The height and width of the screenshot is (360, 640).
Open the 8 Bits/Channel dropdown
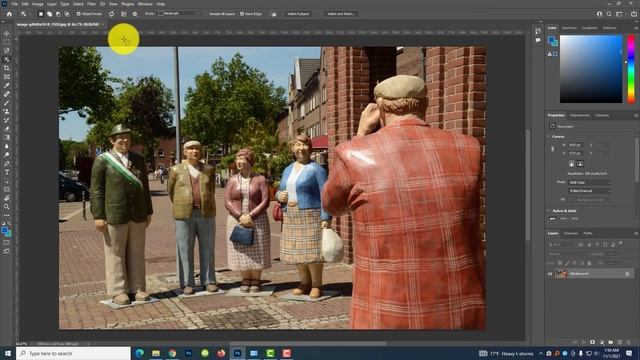coord(589,191)
